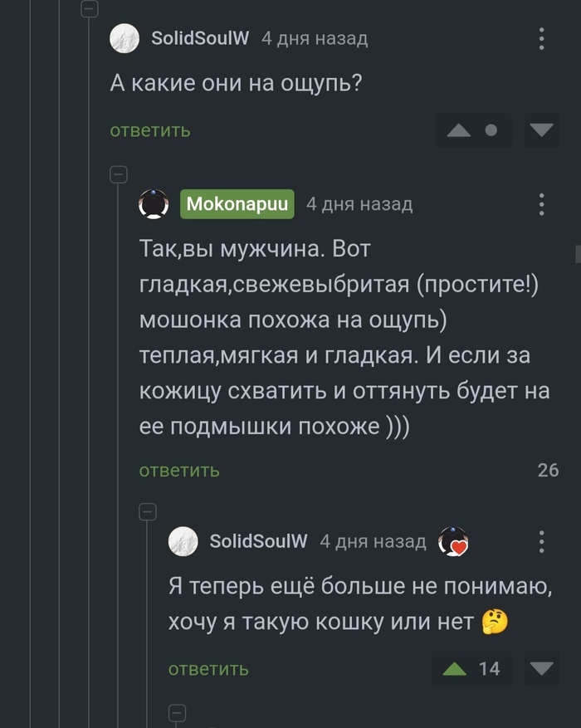Click the dot between the top comment's vote arrows
Screen dimensions: 581x728
(491, 130)
